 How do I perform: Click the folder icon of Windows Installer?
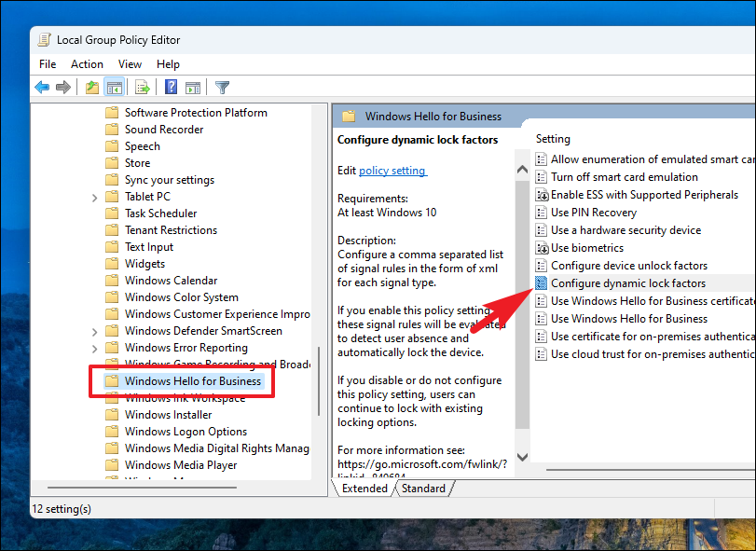point(112,415)
